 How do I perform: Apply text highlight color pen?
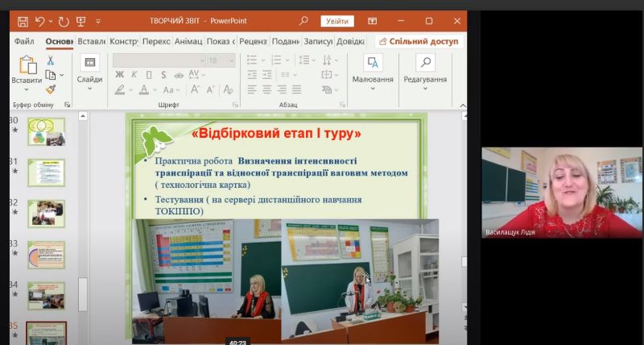(120, 89)
